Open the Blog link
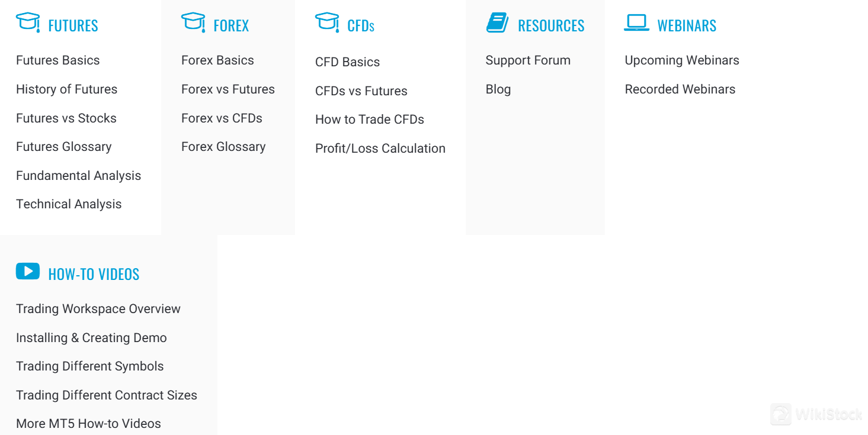 [498, 89]
